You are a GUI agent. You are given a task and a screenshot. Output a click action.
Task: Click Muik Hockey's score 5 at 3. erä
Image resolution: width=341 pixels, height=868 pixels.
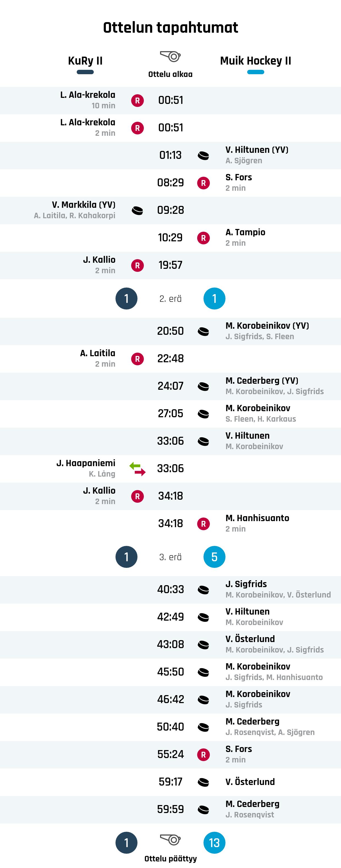click(214, 557)
